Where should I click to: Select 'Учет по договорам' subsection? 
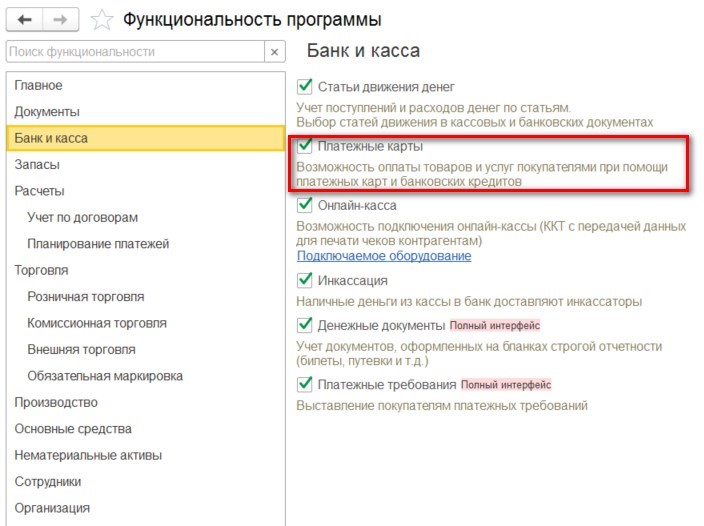tap(146, 218)
